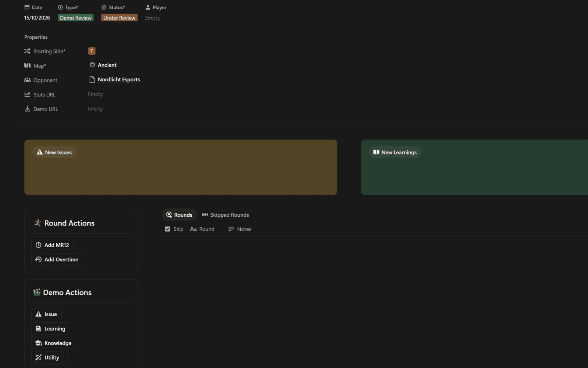This screenshot has width=588, height=368.
Task: Click the Stats URL chart icon
Action: coord(27,94)
